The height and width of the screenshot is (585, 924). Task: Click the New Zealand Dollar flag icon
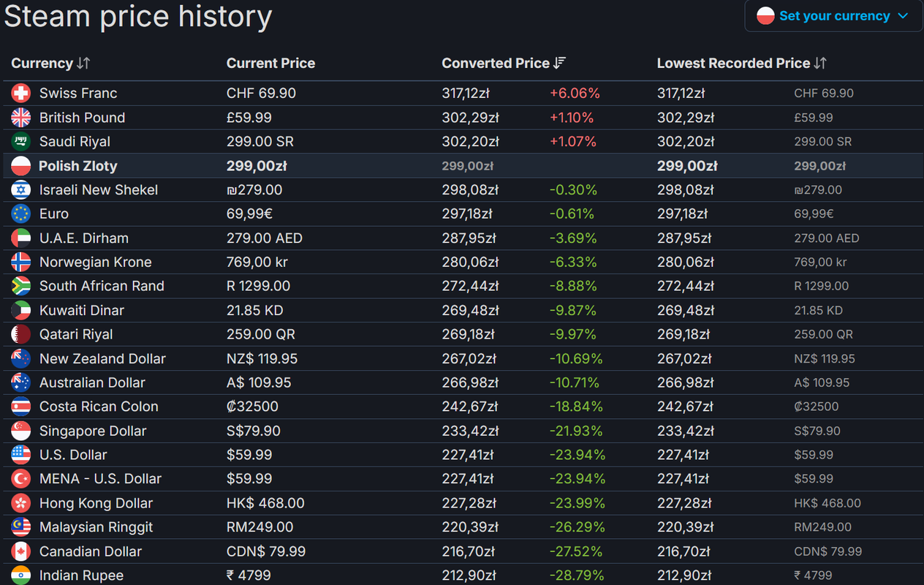pos(21,358)
